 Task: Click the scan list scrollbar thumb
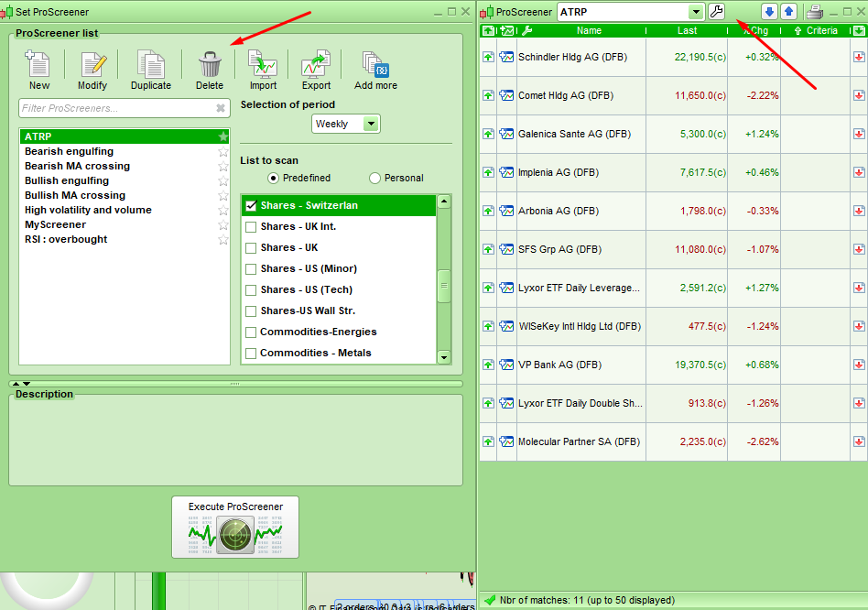[x=443, y=286]
